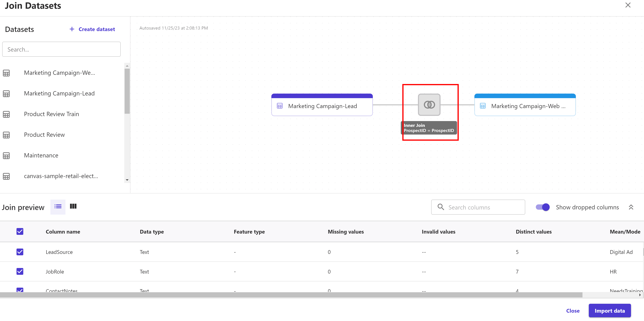The image size is (644, 321).
Task: Click magnifier icon in Search columns box
Action: (440, 207)
